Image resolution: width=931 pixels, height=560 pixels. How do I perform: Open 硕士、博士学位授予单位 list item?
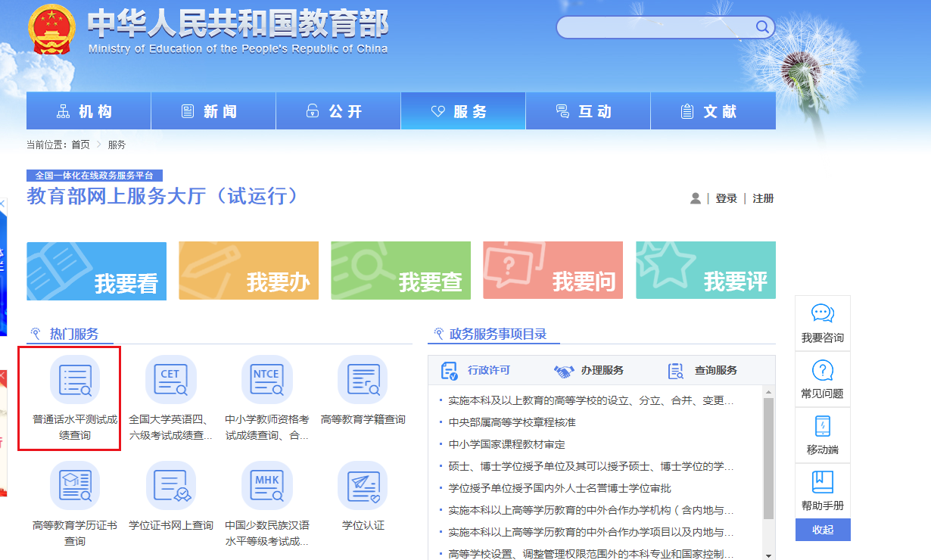click(591, 466)
